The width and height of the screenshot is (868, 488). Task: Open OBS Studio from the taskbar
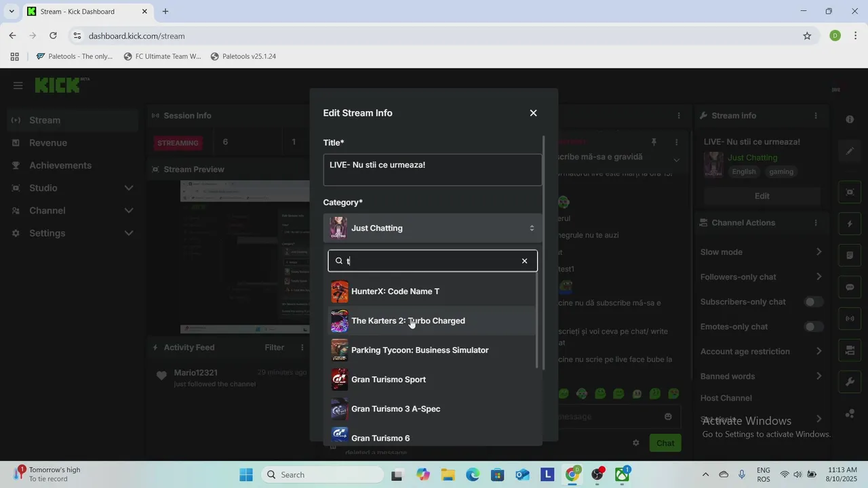(597, 474)
